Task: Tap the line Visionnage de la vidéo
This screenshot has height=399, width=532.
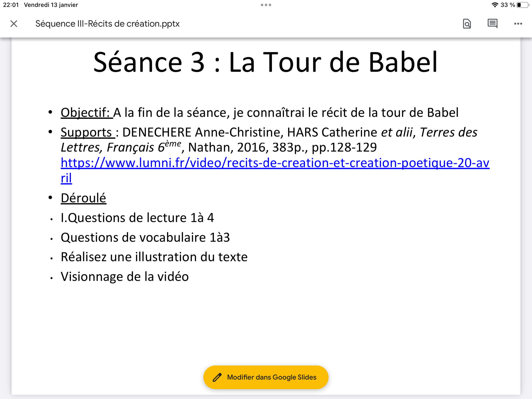Action: click(x=125, y=277)
